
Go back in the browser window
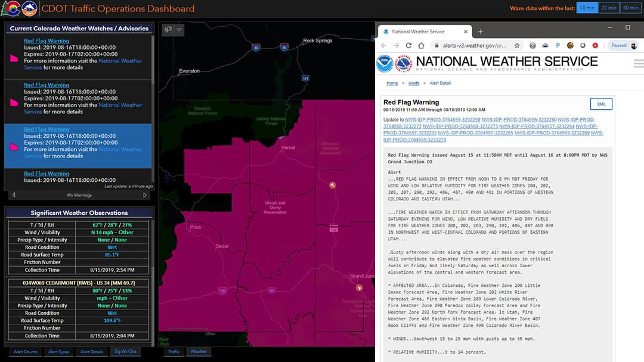[x=383, y=45]
